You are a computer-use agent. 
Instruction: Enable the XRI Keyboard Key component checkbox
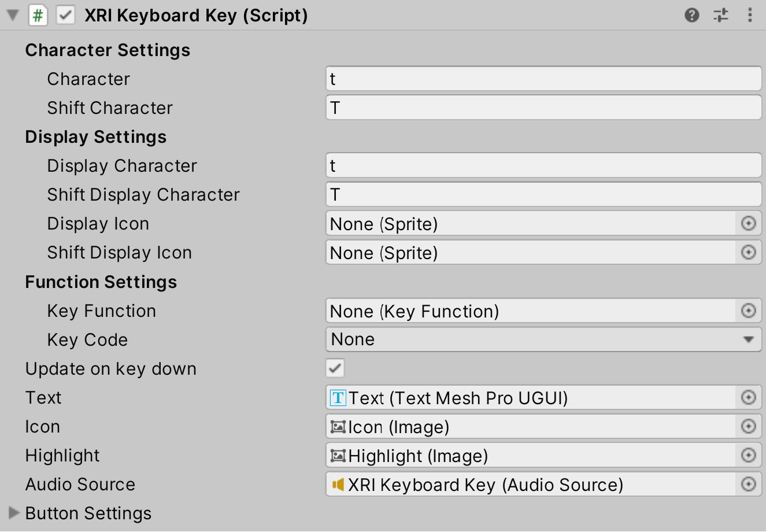pyautogui.click(x=65, y=16)
